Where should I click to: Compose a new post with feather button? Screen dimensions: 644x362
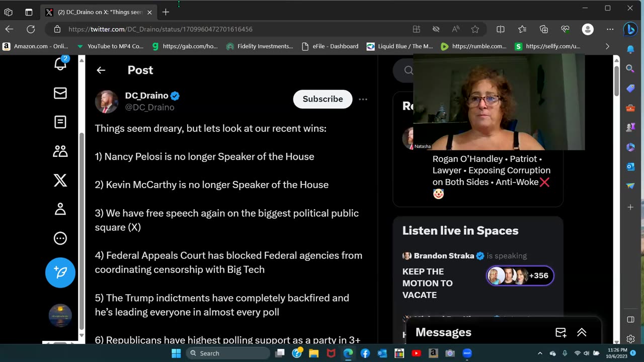pyautogui.click(x=60, y=273)
